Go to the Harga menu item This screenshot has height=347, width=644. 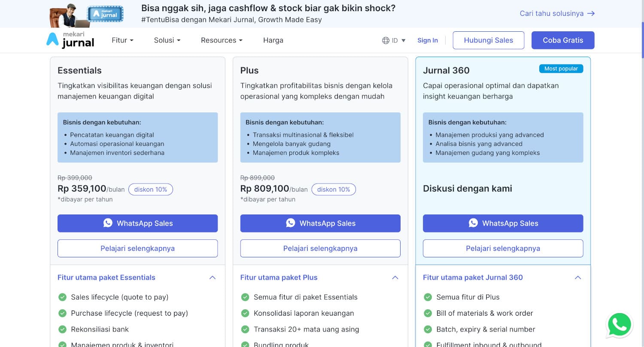273,40
